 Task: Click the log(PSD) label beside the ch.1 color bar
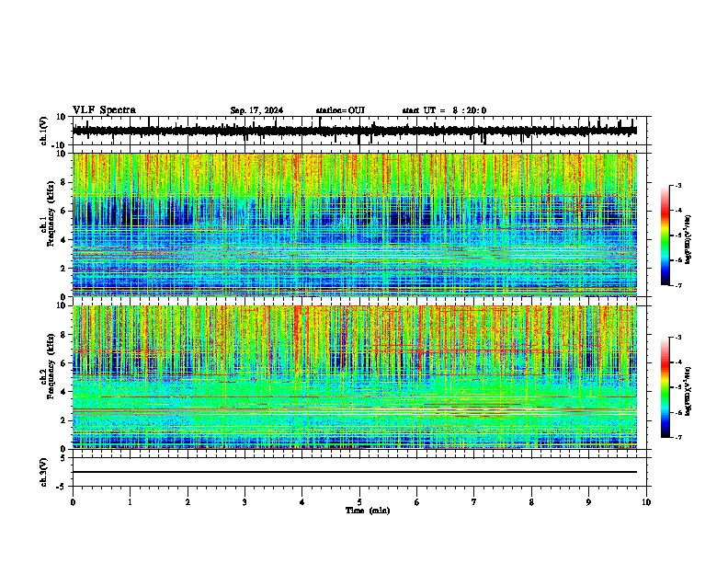pyautogui.click(x=688, y=239)
